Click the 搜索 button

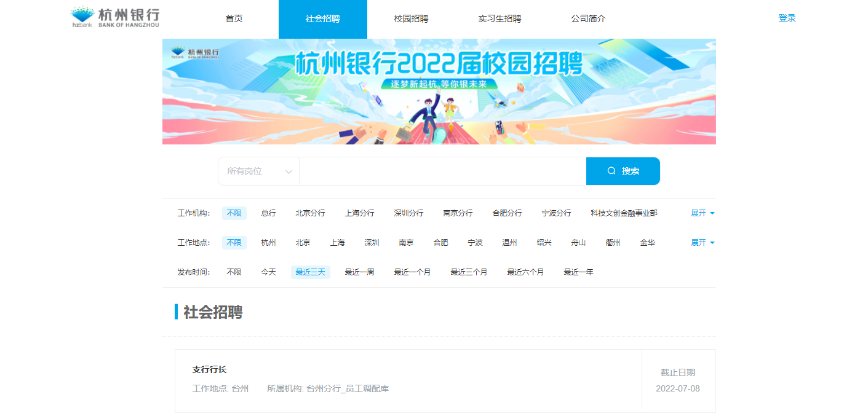click(623, 171)
